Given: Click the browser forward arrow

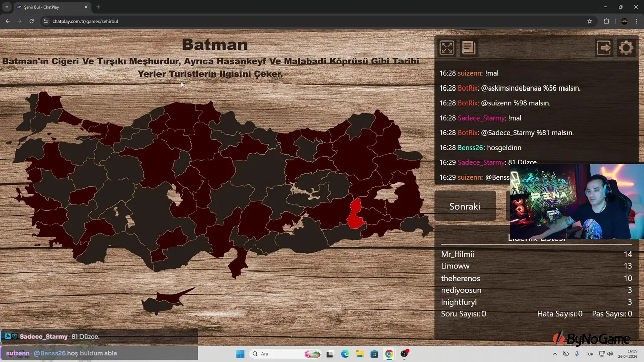Looking at the screenshot, I should pyautogui.click(x=19, y=21).
